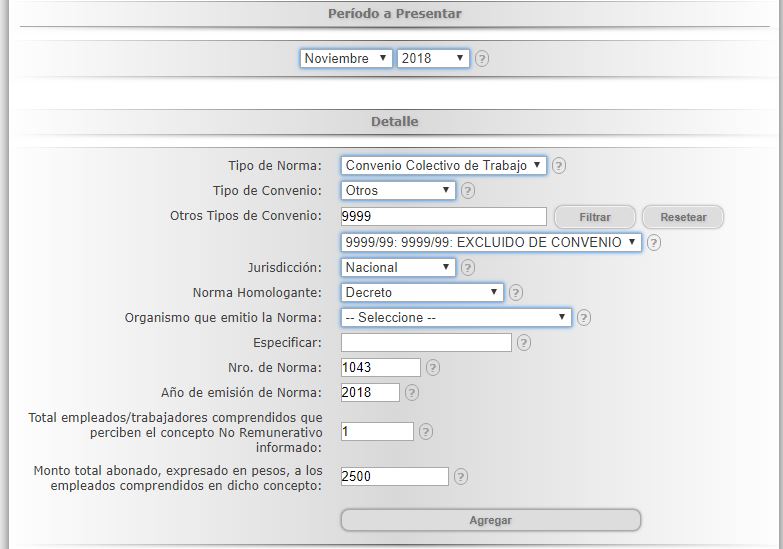Click help icon beside Nro. de Norma
The image size is (783, 549).
tap(433, 368)
